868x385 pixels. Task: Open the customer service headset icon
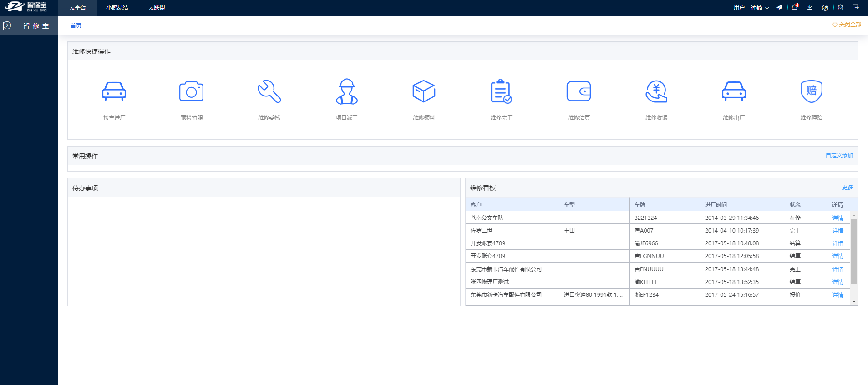pyautogui.click(x=840, y=7)
